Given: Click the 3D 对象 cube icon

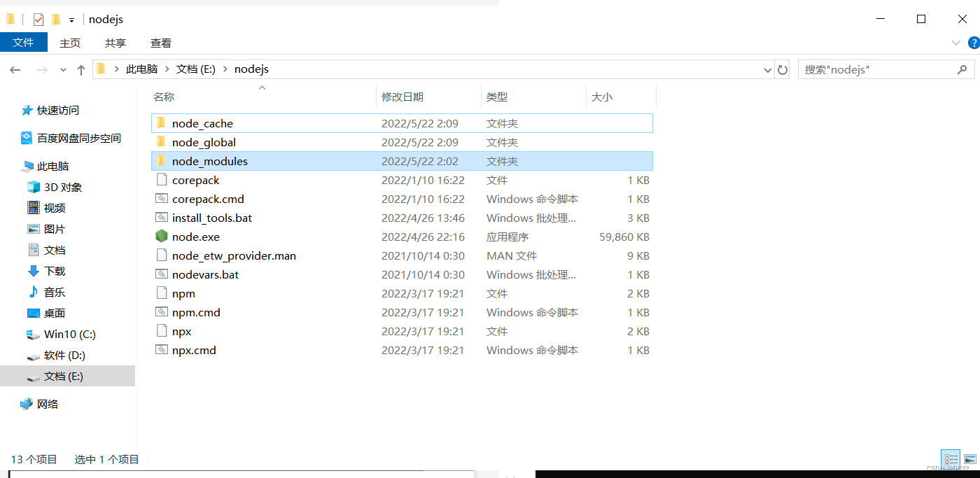Looking at the screenshot, I should tap(34, 187).
